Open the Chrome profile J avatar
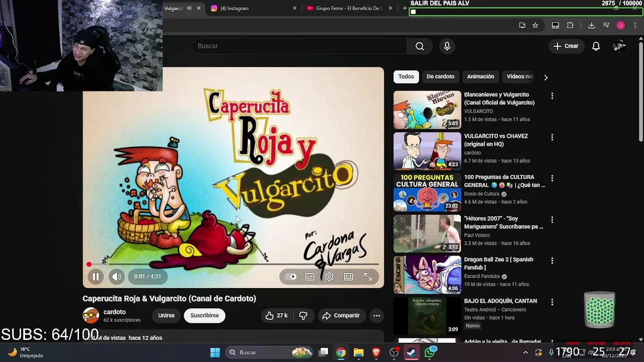Screen dimensions: 644x362 tap(620, 25)
